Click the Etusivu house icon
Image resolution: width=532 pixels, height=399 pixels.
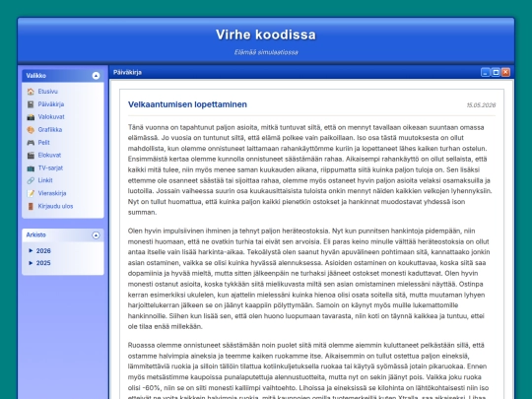(31, 92)
